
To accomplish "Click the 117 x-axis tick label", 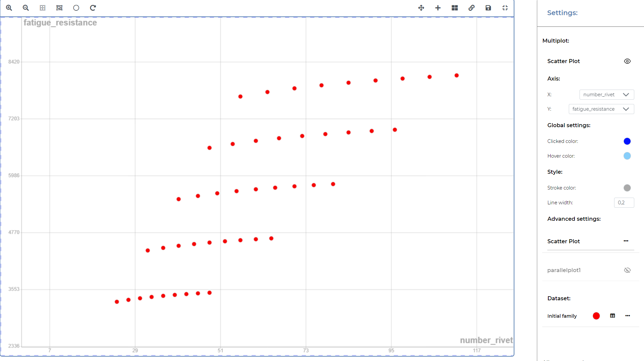I will tap(477, 351).
